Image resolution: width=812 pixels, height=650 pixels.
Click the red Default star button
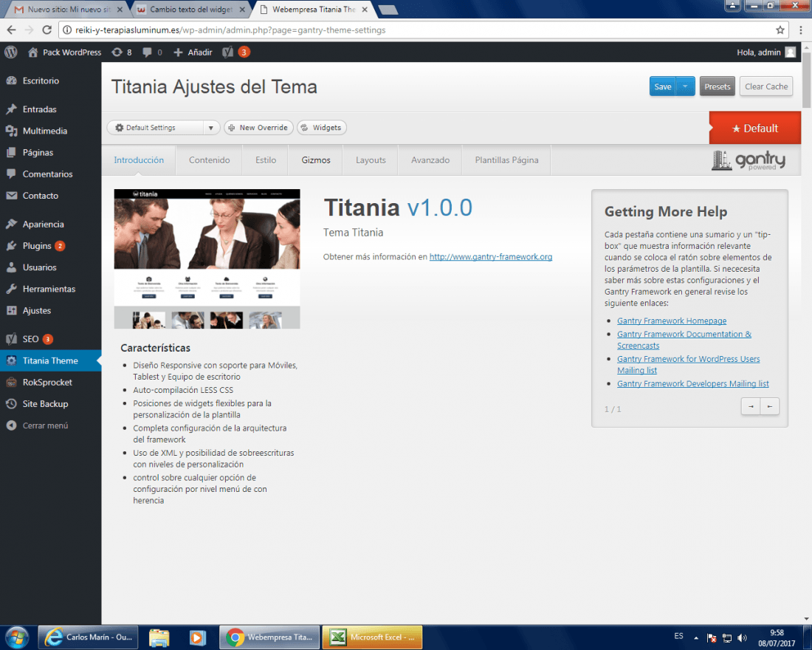(755, 128)
